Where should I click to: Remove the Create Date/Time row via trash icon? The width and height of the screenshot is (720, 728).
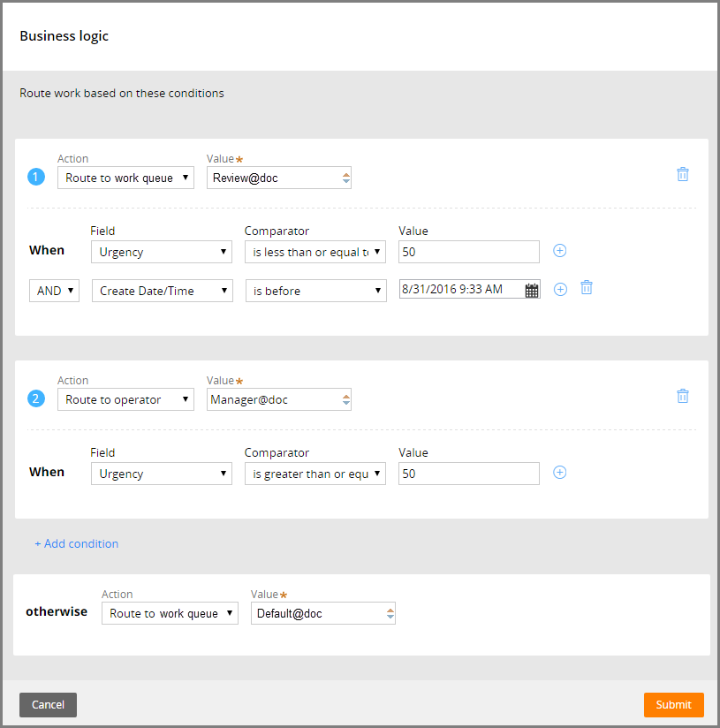[x=587, y=288]
